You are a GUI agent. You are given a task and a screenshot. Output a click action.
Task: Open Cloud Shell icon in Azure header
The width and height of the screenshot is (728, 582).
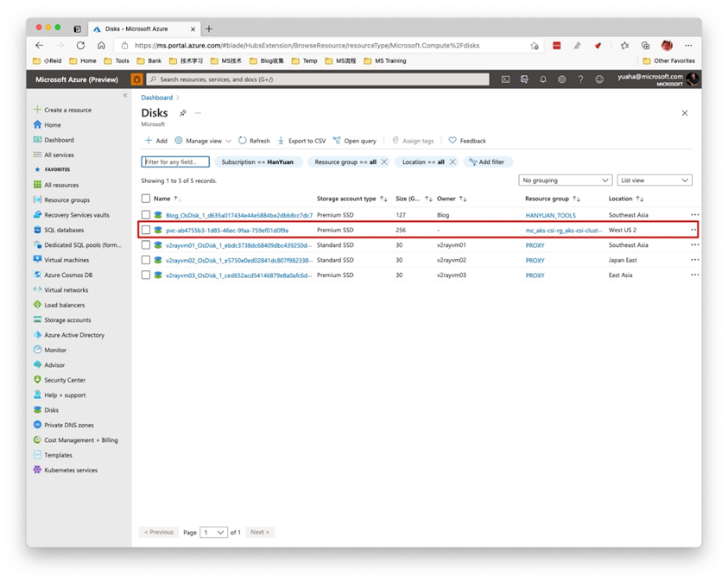[505, 79]
